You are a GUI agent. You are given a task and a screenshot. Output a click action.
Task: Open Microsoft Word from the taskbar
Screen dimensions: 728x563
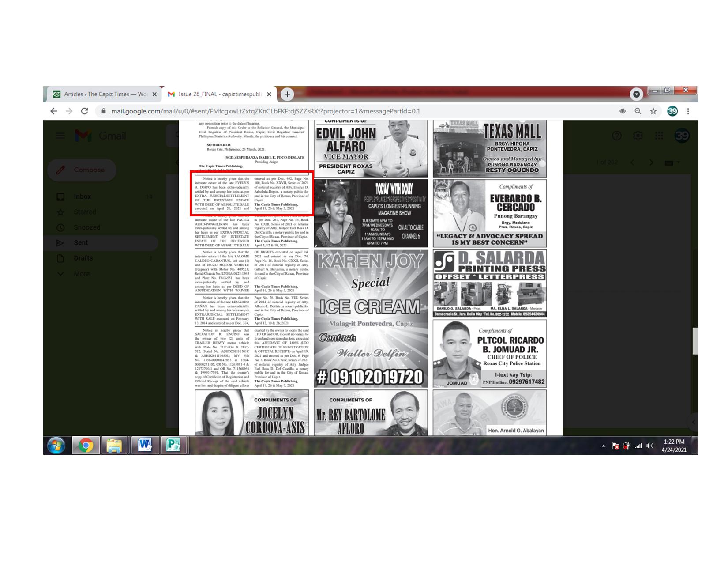pyautogui.click(x=145, y=445)
